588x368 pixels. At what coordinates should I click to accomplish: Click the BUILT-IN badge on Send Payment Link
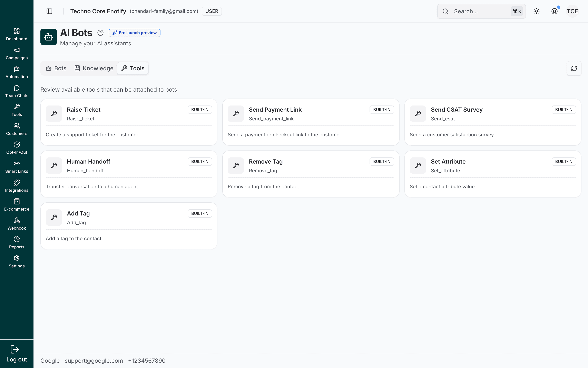point(382,110)
